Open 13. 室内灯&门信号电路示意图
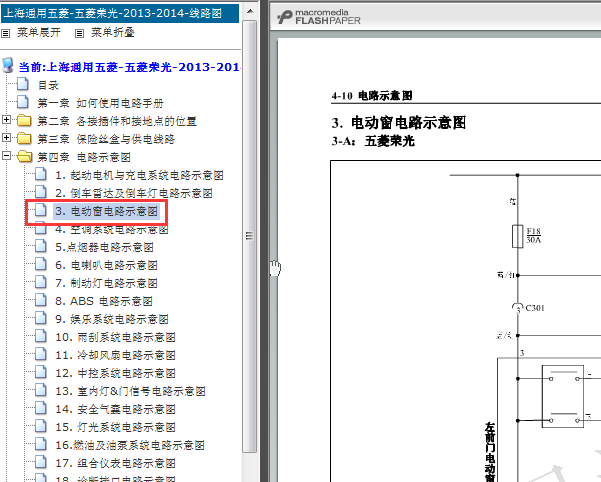Viewport: 601px width, 482px height. [130, 391]
